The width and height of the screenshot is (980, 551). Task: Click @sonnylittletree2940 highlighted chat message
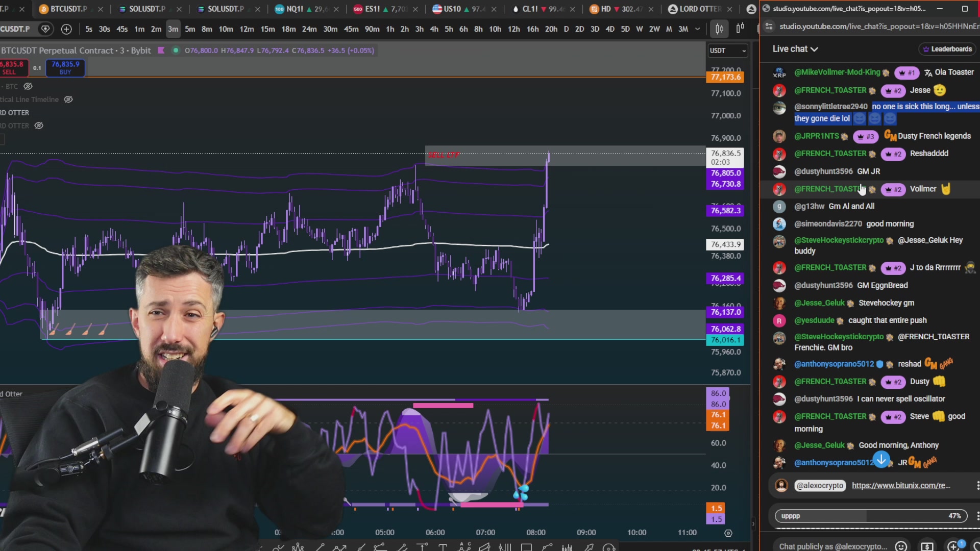(886, 112)
